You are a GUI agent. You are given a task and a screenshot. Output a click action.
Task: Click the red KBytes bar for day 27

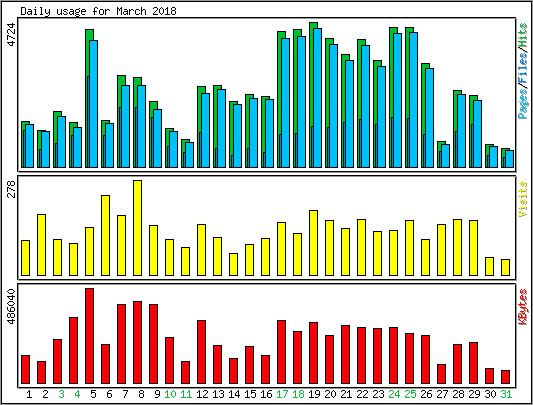coord(442,374)
